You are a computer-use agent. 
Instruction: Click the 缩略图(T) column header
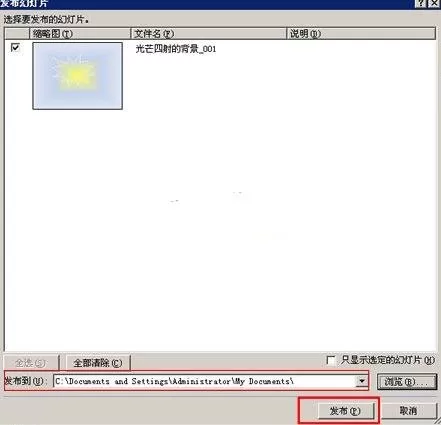pos(80,34)
